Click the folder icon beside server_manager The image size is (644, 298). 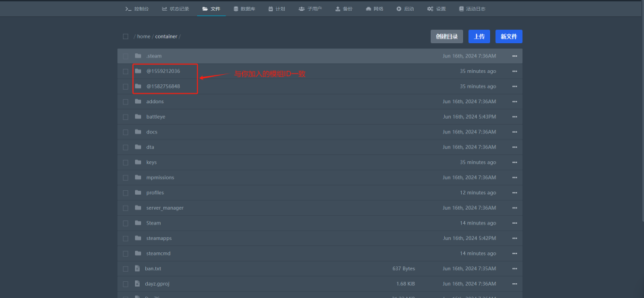[x=138, y=208]
